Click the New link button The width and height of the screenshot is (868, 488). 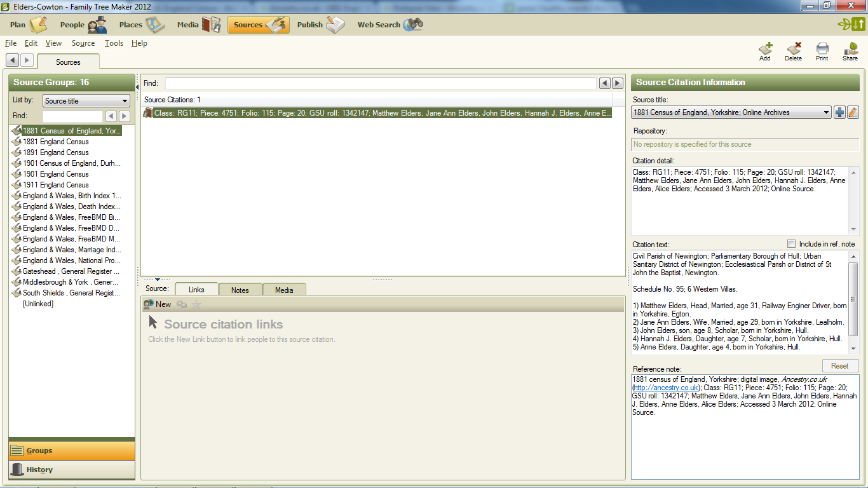pos(157,304)
